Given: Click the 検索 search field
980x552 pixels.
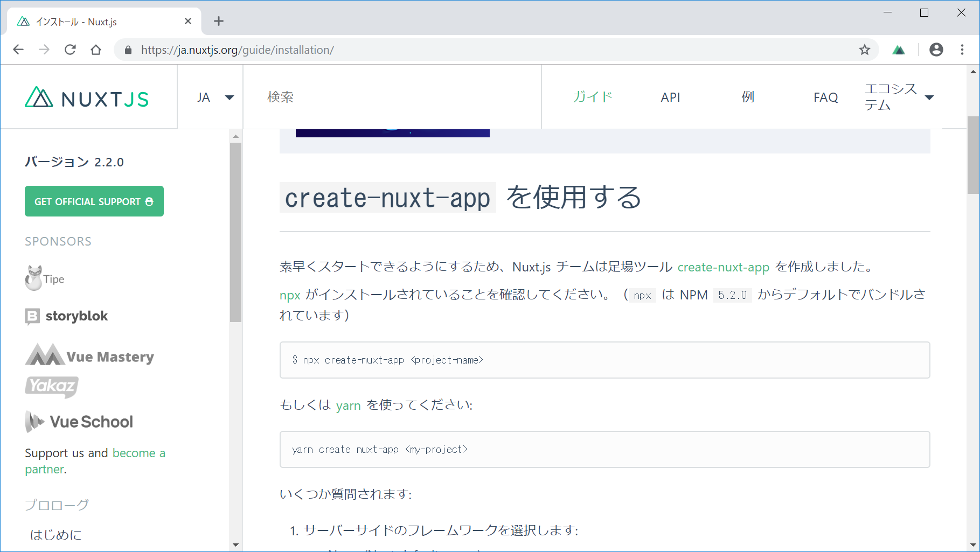Looking at the screenshot, I should pyautogui.click(x=392, y=97).
